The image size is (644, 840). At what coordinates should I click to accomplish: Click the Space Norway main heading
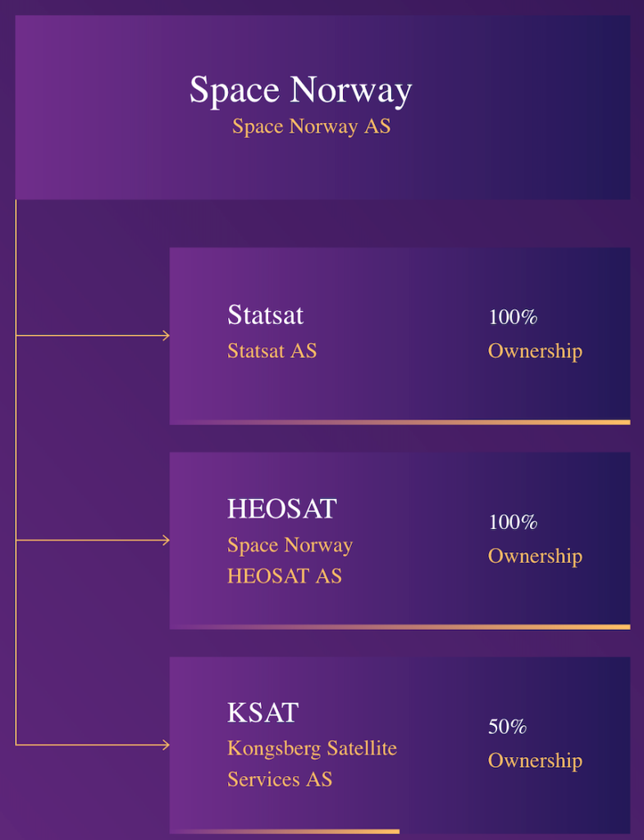(x=300, y=89)
